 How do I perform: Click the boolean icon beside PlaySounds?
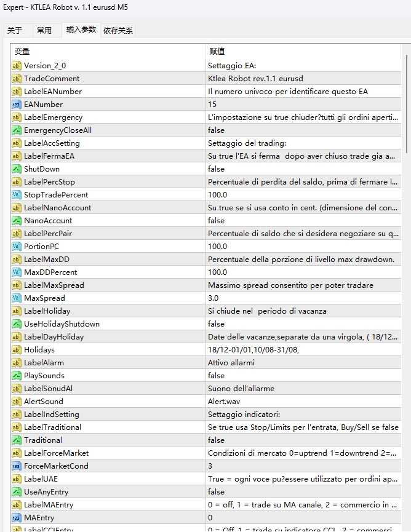pyautogui.click(x=16, y=375)
